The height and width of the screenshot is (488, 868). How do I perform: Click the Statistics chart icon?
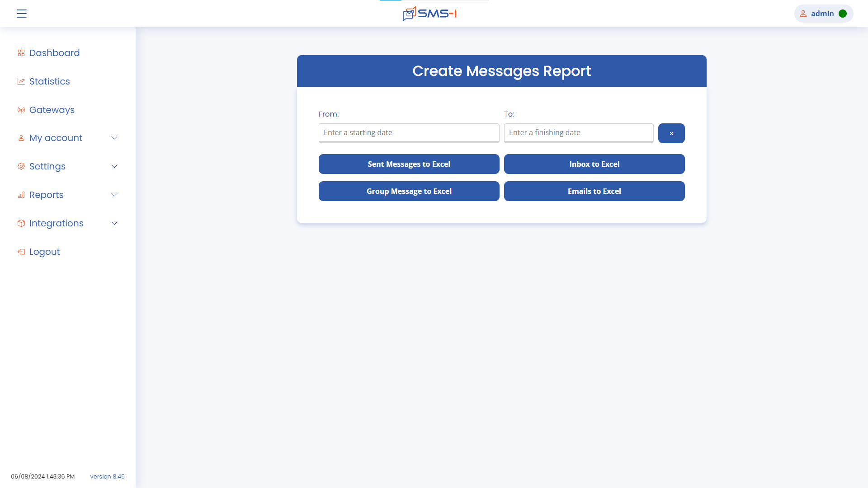tap(21, 81)
